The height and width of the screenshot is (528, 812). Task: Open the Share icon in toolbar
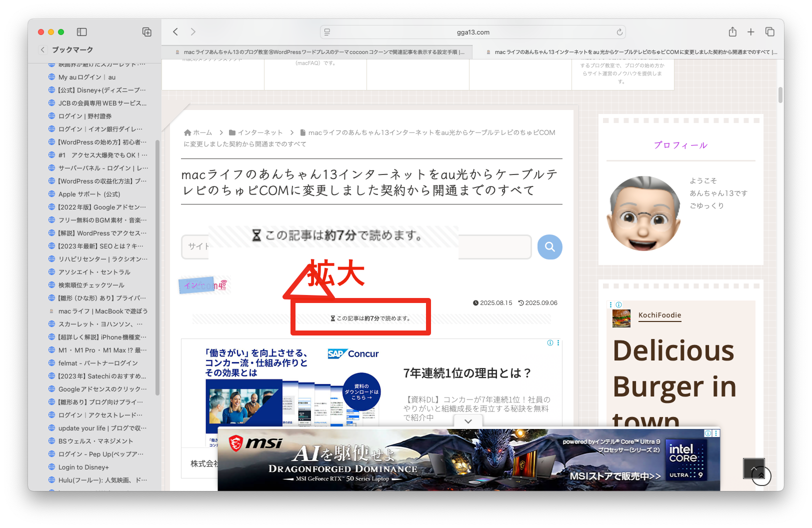pyautogui.click(x=732, y=32)
